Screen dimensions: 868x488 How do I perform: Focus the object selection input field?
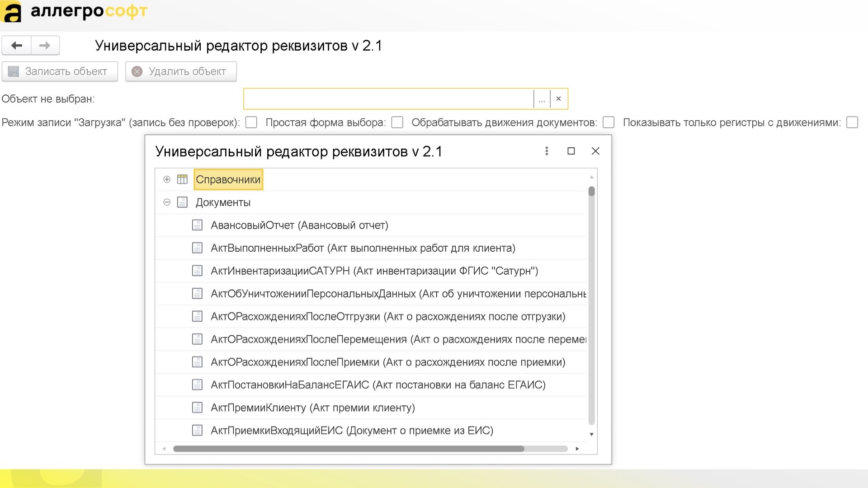389,99
